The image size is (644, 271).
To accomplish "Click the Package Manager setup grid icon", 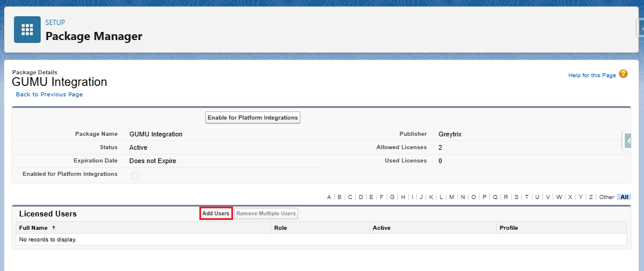I will [27, 30].
